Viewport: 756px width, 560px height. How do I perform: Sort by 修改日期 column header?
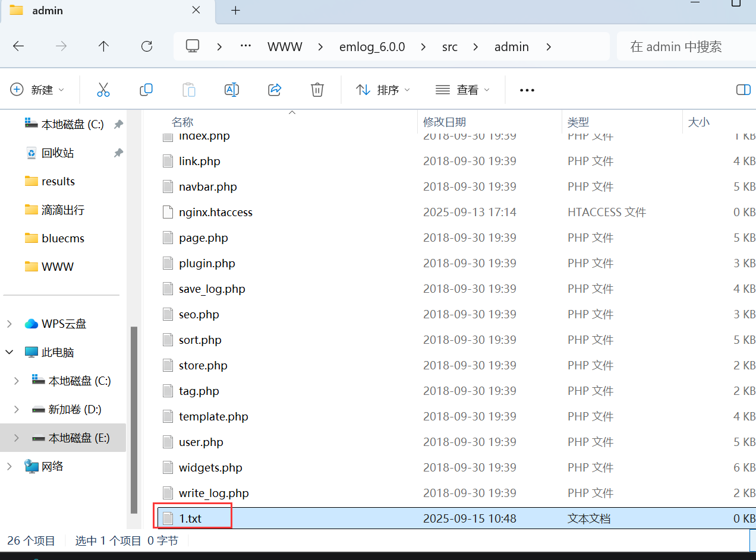click(445, 122)
